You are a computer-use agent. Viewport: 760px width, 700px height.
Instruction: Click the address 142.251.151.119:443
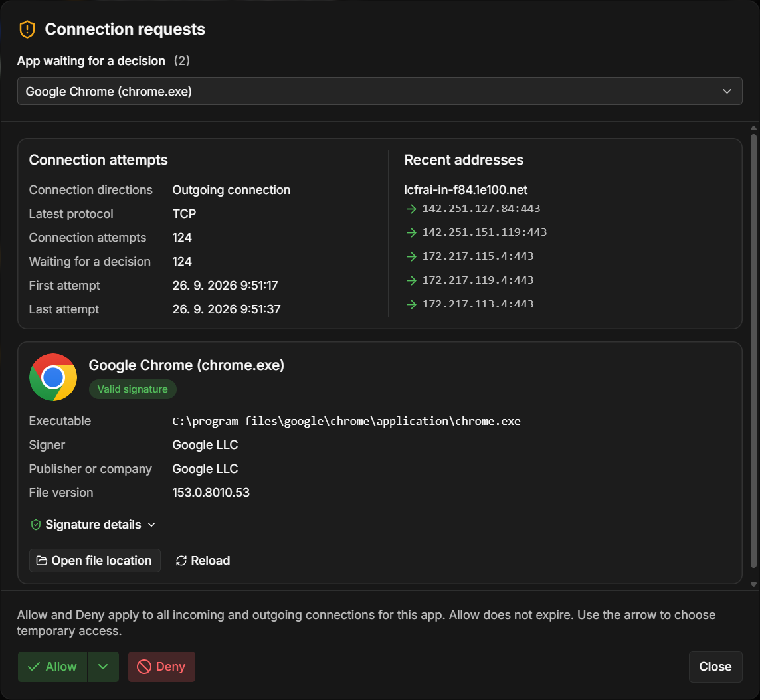click(484, 232)
